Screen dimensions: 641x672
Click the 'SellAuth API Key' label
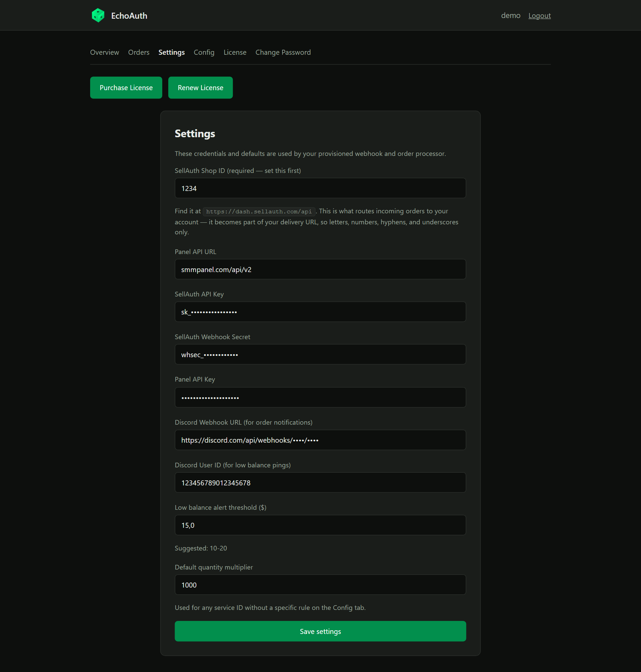(x=199, y=294)
